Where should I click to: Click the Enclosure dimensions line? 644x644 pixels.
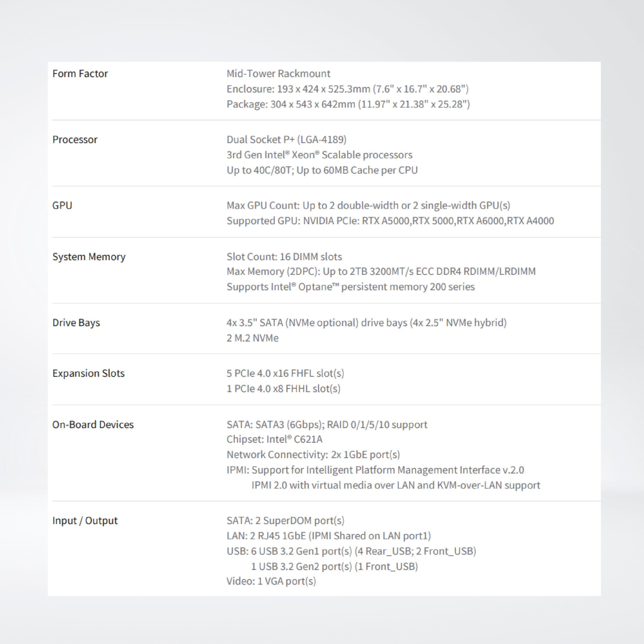click(x=348, y=89)
